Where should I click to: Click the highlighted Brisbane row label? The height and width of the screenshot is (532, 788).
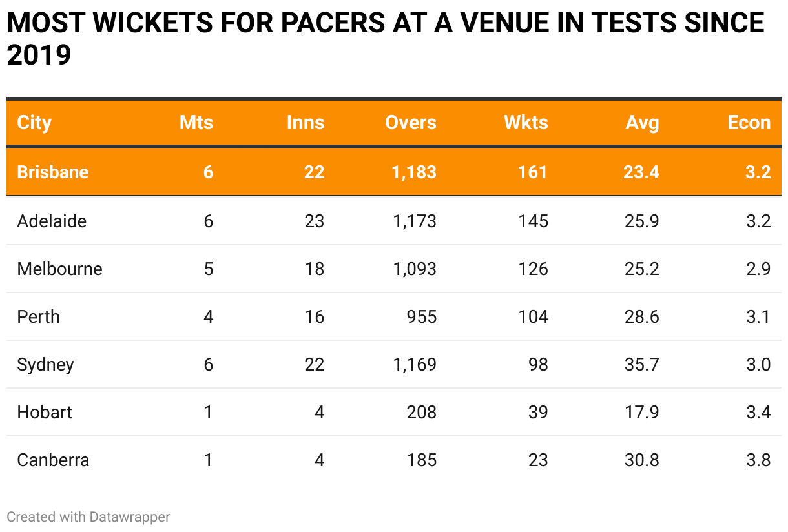click(x=53, y=172)
